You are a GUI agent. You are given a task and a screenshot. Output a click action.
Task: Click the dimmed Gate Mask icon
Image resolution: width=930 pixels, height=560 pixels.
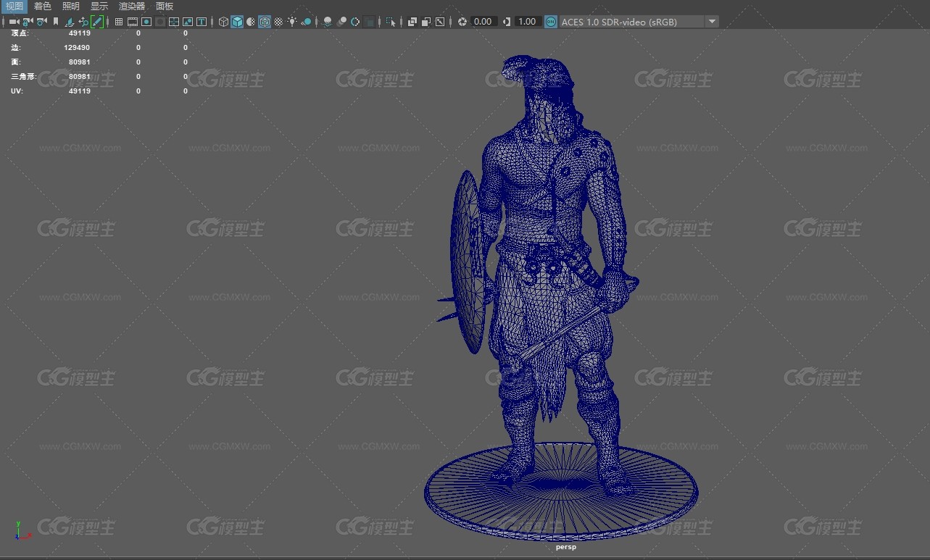pyautogui.click(x=160, y=22)
